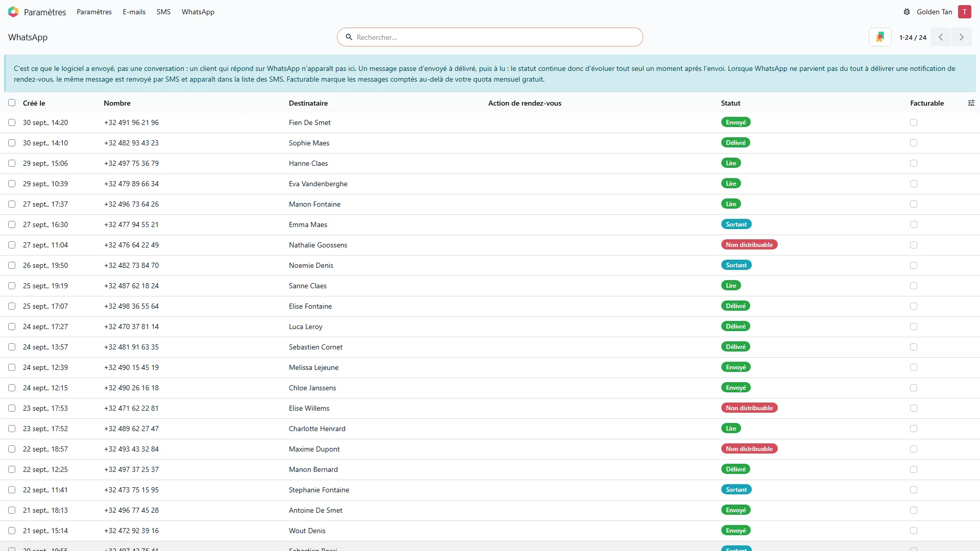Sort by Facturable column header
Screen dimensions: 980x551
coord(927,103)
